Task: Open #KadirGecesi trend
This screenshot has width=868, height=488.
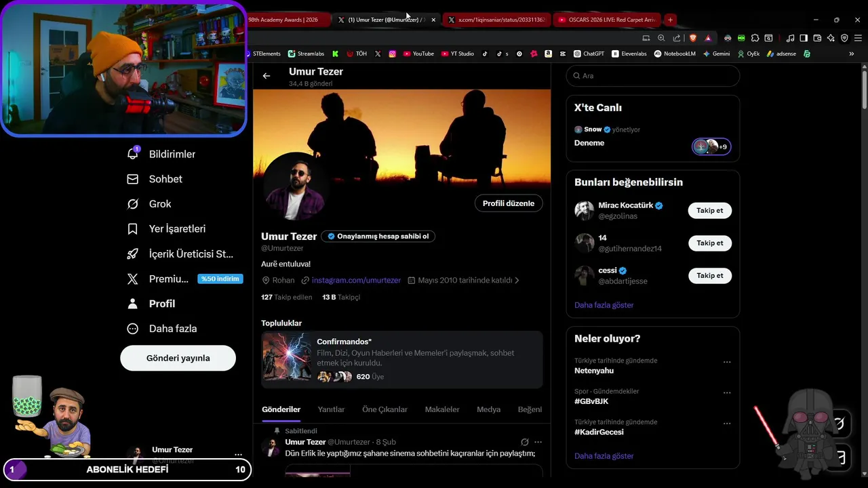Action: 599,432
